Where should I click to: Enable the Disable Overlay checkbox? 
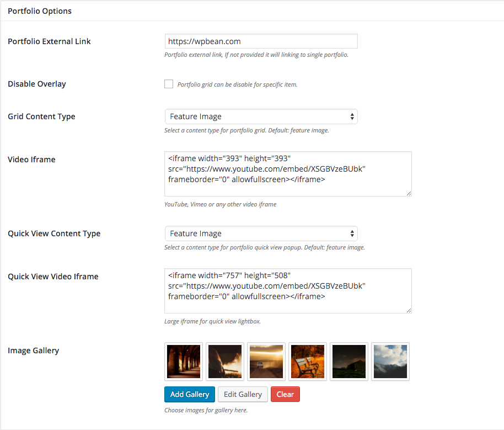[x=169, y=84]
